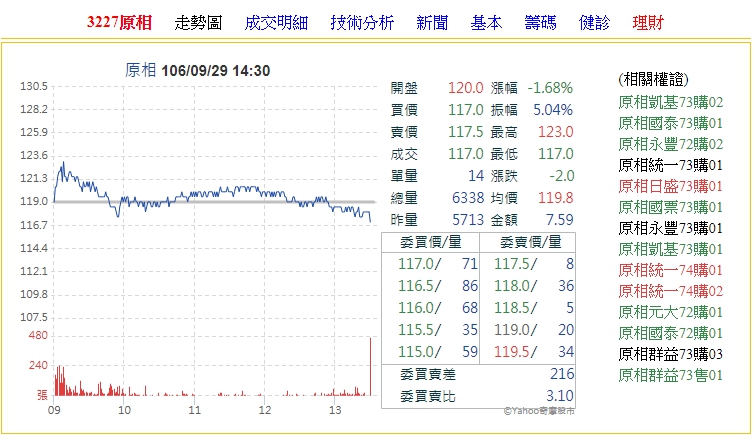Open warrant 原相群益73售01
Viewport: 753px width, 435px height.
[x=670, y=375]
